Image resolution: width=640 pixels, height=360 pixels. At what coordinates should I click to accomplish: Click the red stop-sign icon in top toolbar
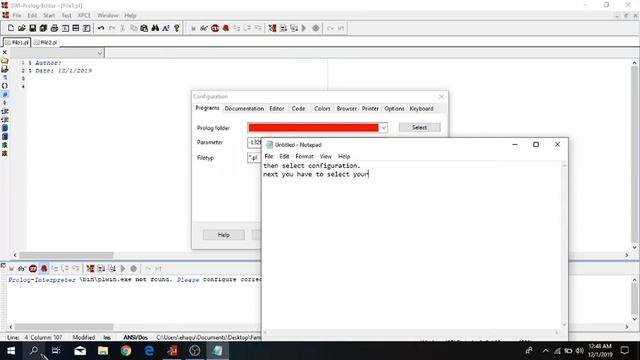click(x=215, y=28)
